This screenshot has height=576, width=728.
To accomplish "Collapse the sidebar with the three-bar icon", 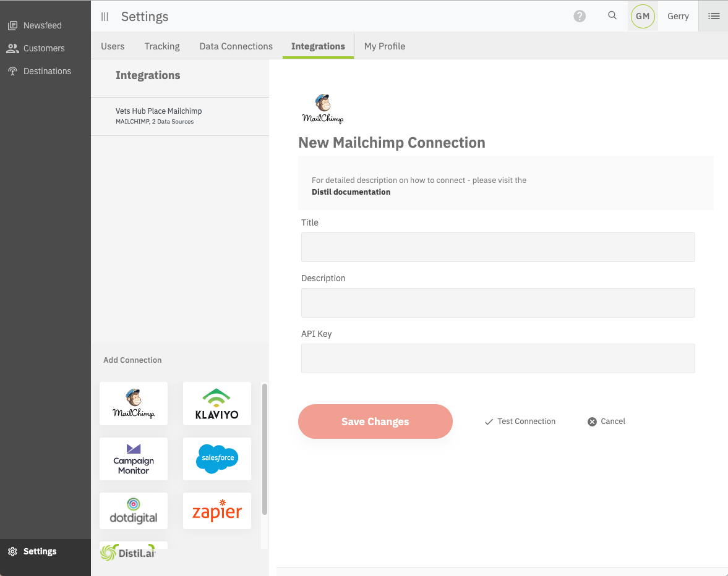I will 105,17.
